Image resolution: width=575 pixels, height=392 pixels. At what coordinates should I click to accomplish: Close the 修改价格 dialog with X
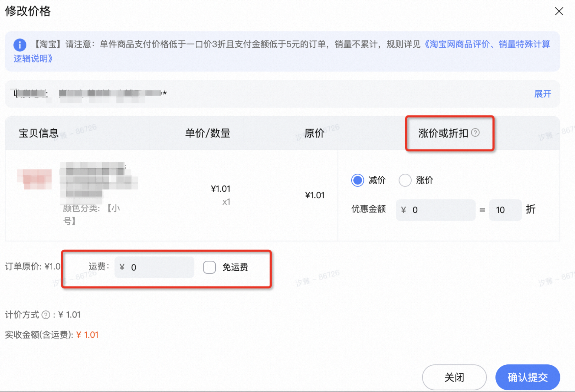pyautogui.click(x=559, y=11)
